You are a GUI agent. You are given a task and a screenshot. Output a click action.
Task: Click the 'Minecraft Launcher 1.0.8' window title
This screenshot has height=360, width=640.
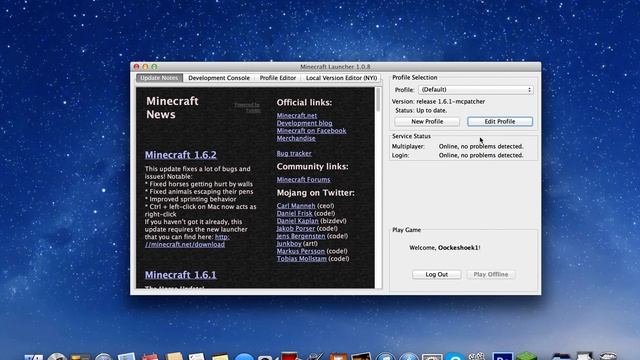coord(335,67)
